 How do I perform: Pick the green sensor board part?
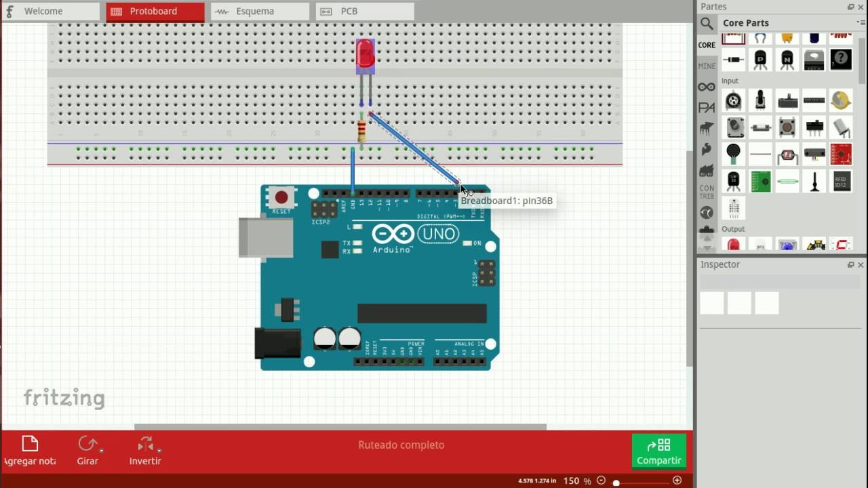(760, 181)
